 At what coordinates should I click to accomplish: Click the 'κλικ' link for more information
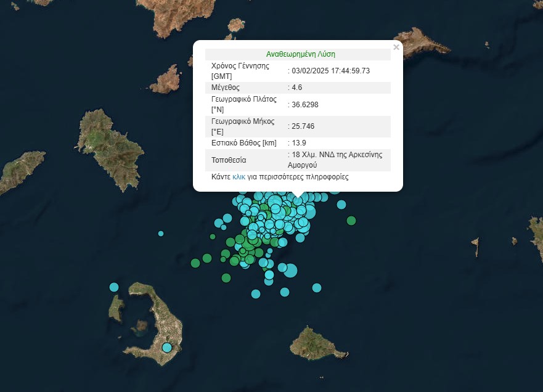point(239,177)
